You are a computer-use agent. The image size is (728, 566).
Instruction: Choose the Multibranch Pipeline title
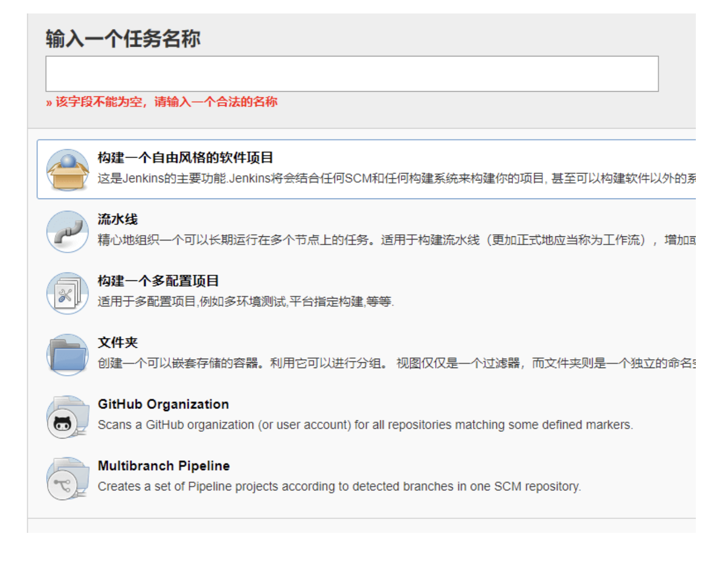(x=164, y=466)
